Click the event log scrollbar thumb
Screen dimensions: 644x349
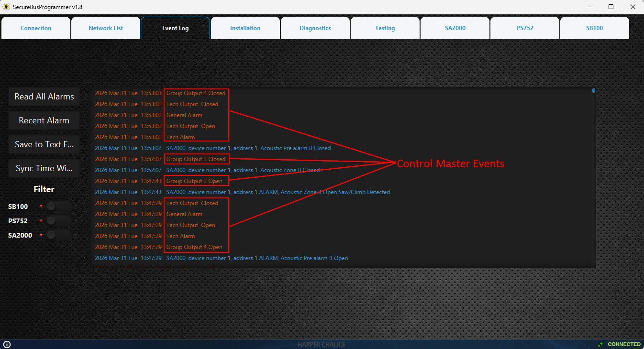click(x=594, y=90)
